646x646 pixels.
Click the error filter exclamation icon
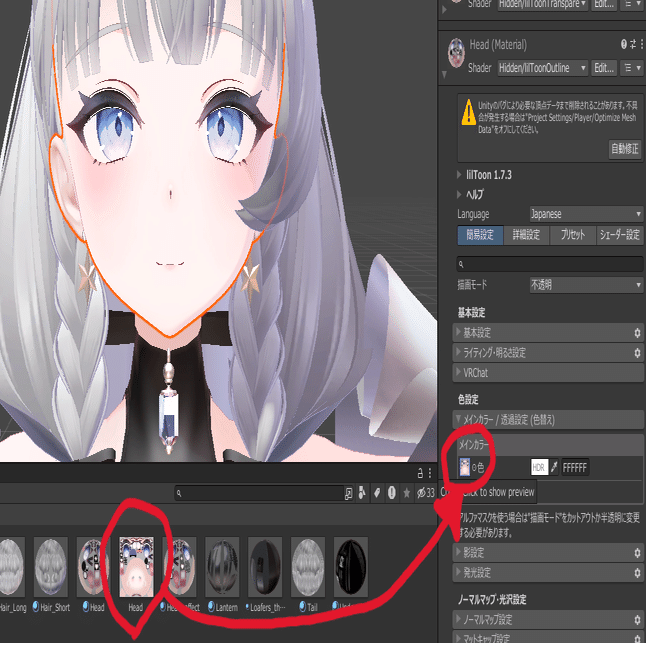coord(392,493)
